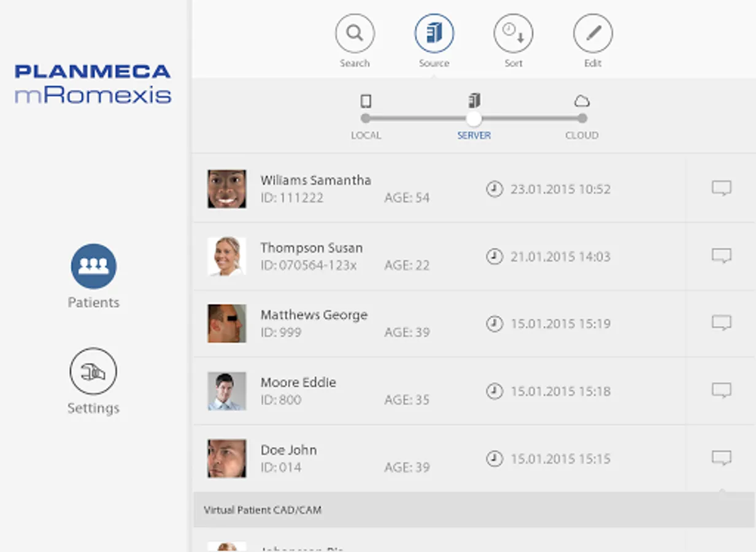Click date 15.01.2015 15:19
The width and height of the screenshot is (756, 552).
(x=560, y=324)
